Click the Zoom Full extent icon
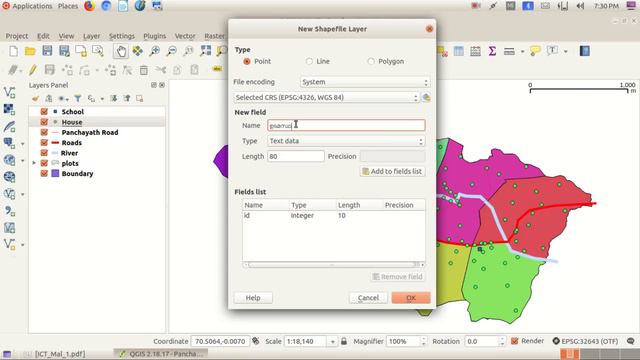This screenshot has height=360, width=640. tap(205, 51)
